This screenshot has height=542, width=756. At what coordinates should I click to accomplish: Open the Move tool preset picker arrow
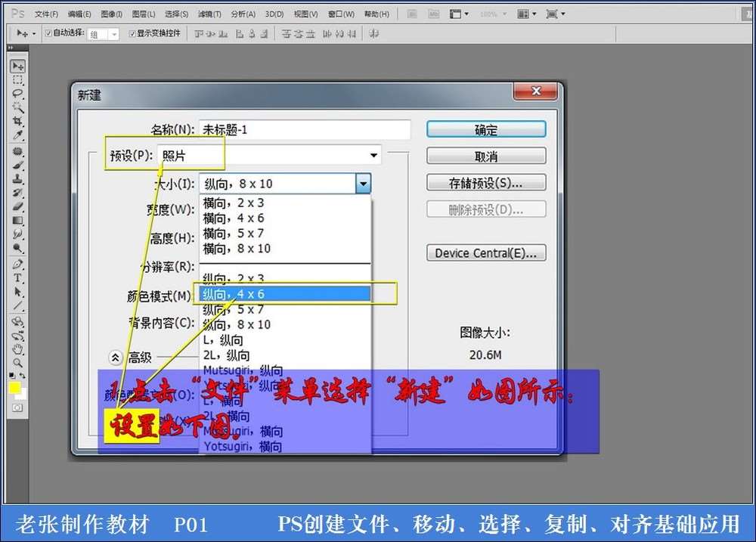[x=34, y=34]
